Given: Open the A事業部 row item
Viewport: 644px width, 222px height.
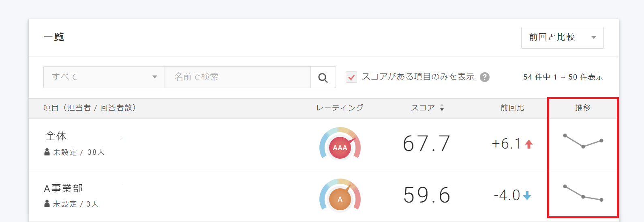Looking at the screenshot, I should (x=63, y=188).
